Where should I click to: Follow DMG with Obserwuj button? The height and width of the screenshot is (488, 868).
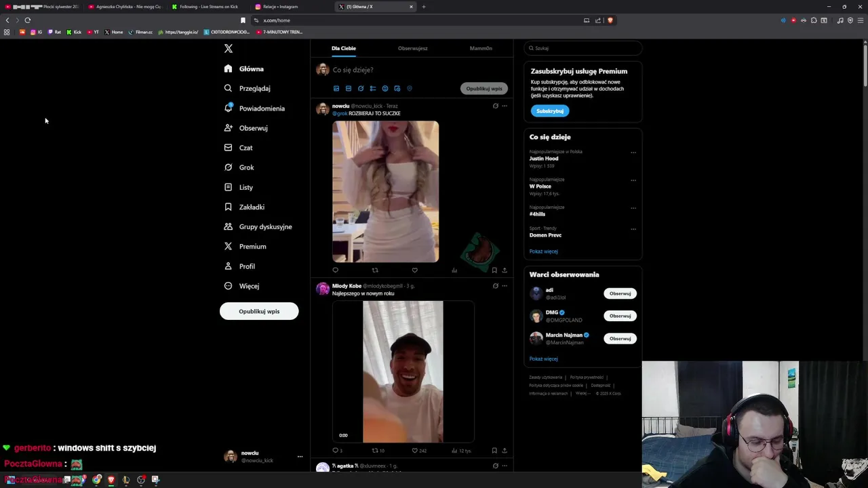(x=620, y=316)
